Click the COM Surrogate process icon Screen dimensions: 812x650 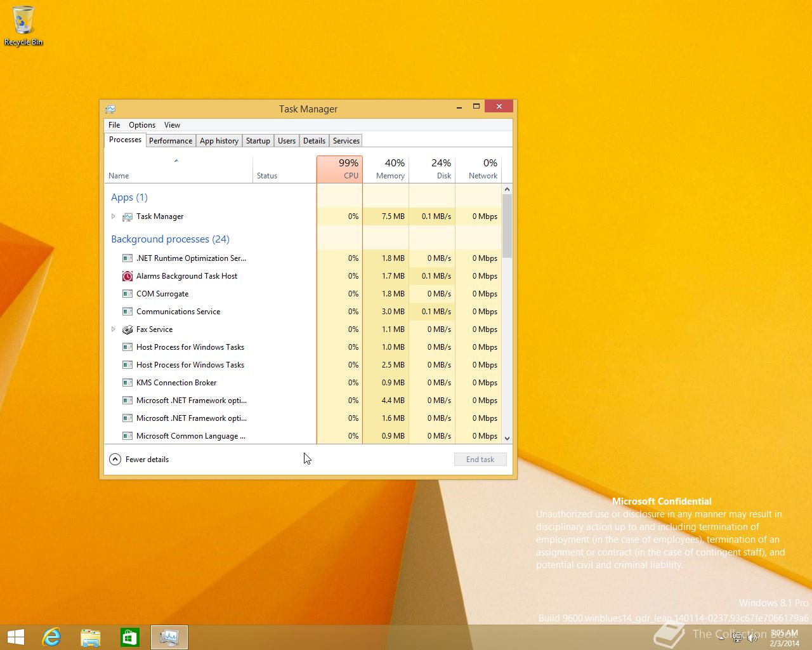pos(128,294)
